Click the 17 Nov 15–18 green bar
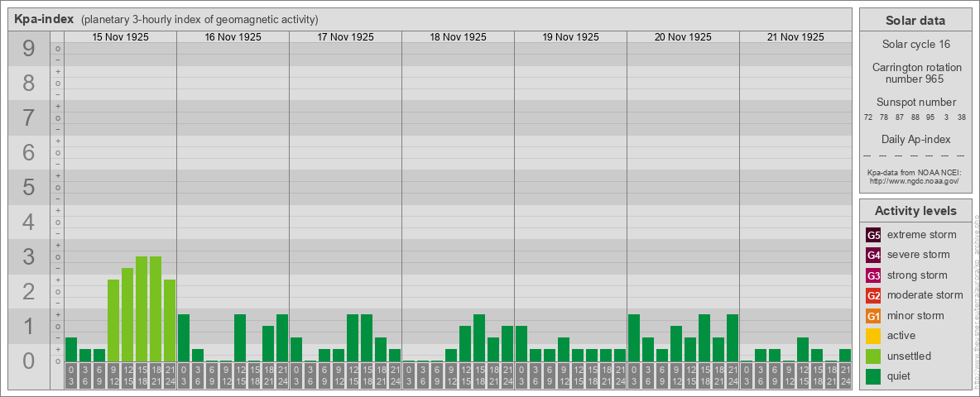The image size is (980, 397). point(367,337)
